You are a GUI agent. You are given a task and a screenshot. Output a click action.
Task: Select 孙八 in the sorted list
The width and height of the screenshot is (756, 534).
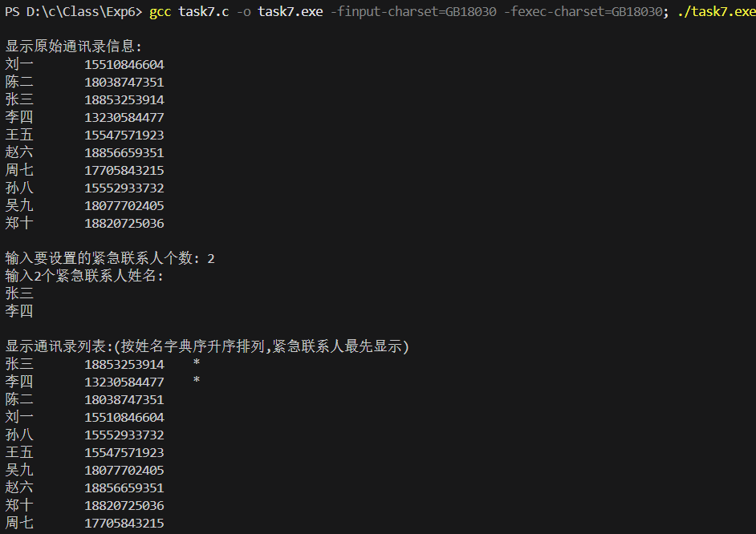point(19,435)
